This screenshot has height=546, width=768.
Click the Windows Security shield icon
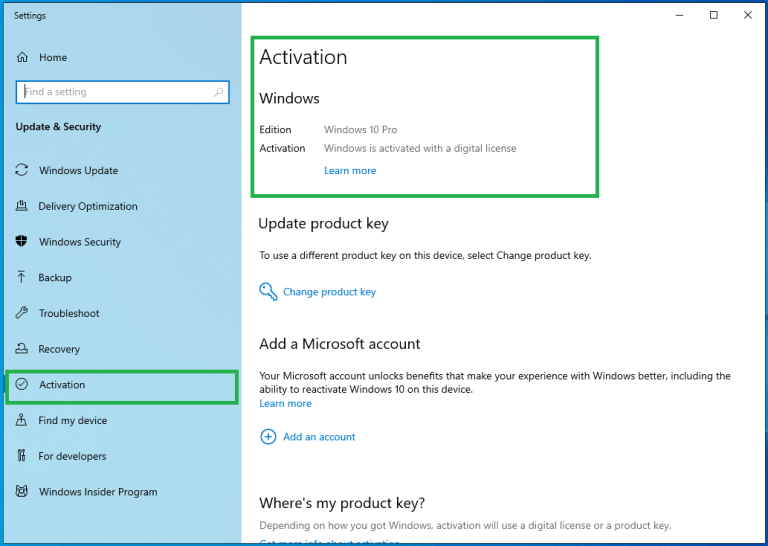22,241
